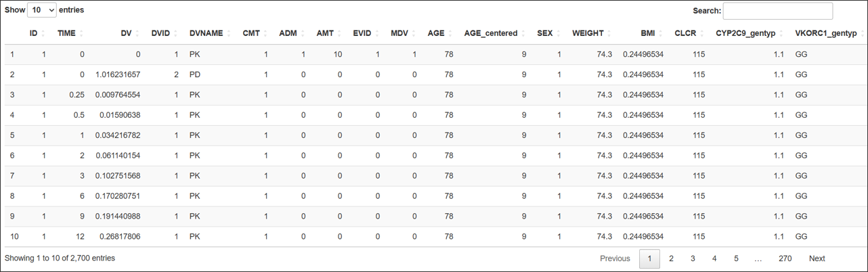This screenshot has width=868, height=272.
Task: Click the Next page link
Action: click(817, 258)
